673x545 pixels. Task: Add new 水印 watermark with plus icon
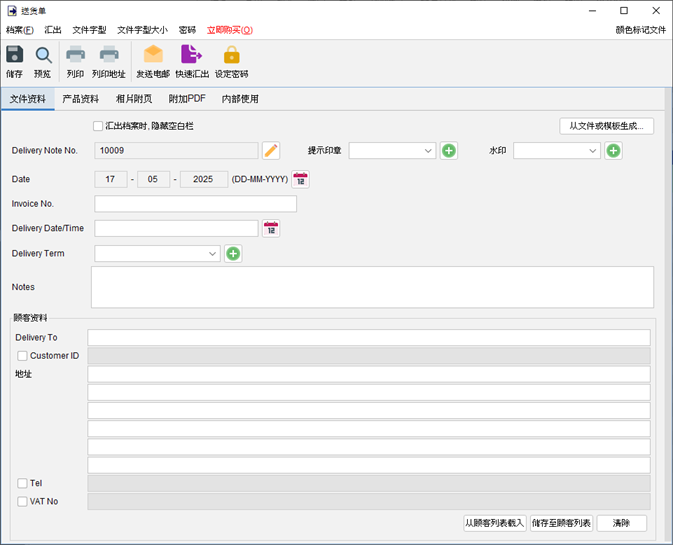pos(613,151)
